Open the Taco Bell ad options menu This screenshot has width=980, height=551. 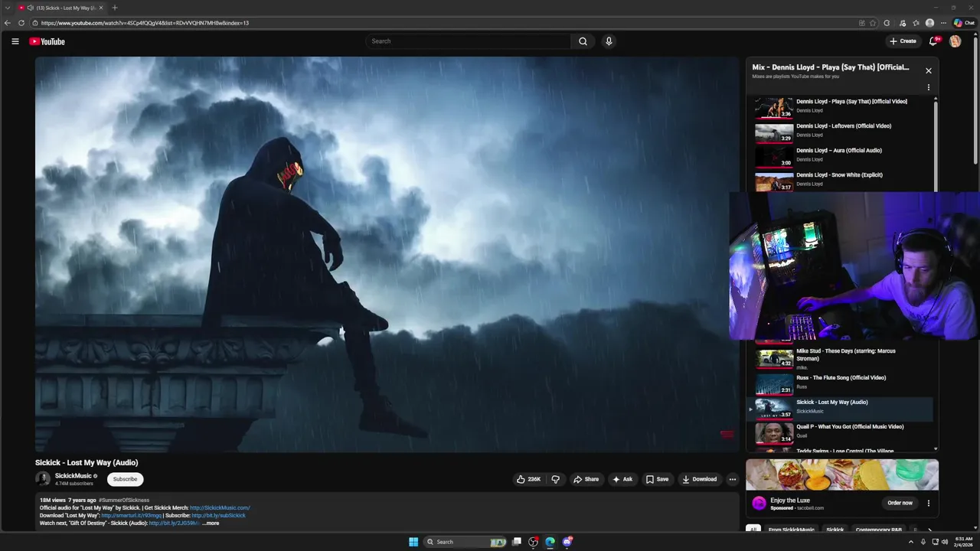(929, 503)
